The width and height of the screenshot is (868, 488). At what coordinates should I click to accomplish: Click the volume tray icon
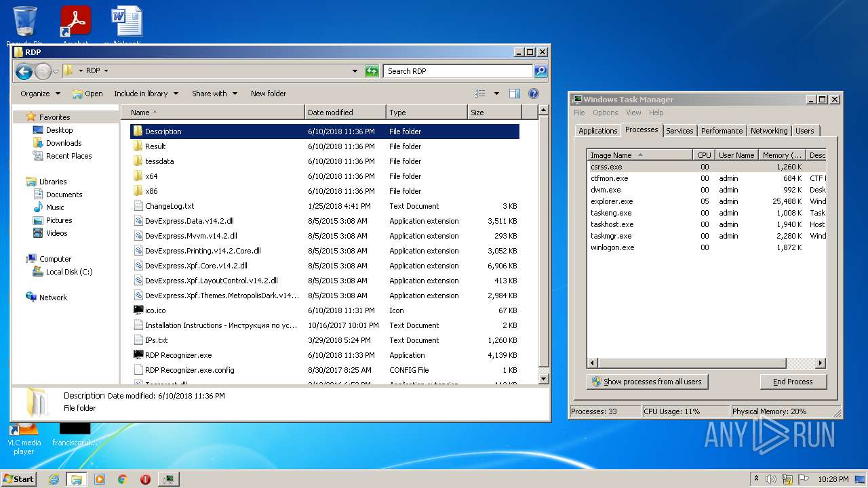(771, 479)
